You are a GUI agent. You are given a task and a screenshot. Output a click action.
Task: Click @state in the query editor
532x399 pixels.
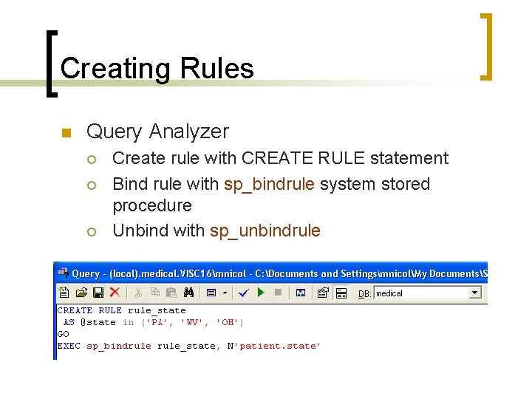pos(98,322)
